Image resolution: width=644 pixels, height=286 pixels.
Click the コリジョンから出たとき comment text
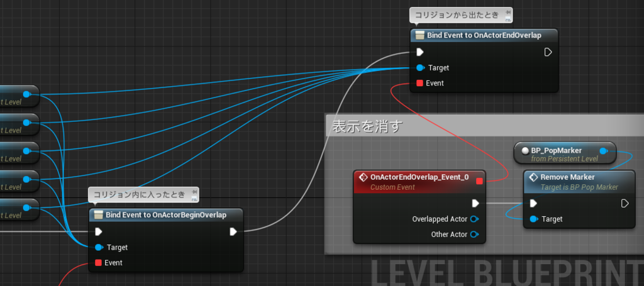click(x=457, y=15)
